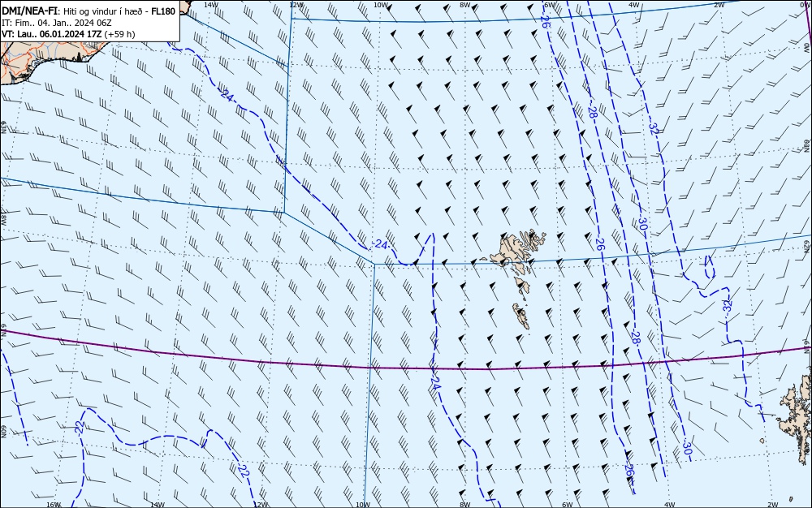The image size is (812, 508).
Task: Click the 14W label along the top edge
Action: tap(210, 4)
